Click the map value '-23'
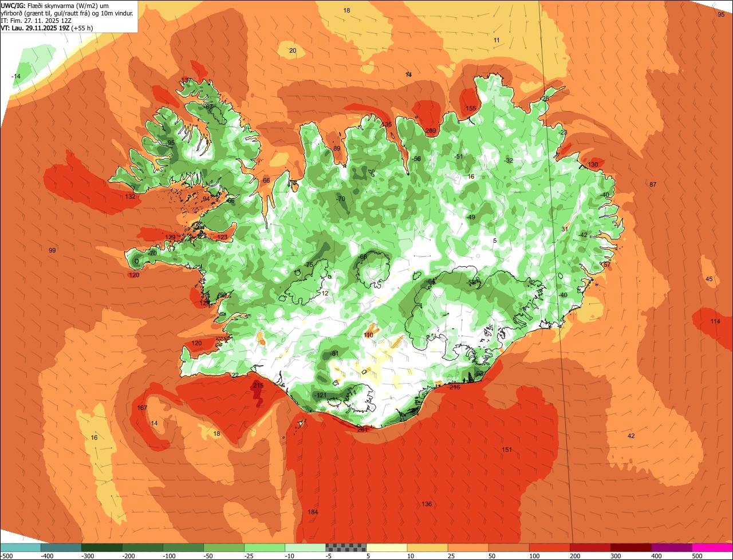 coord(563,132)
